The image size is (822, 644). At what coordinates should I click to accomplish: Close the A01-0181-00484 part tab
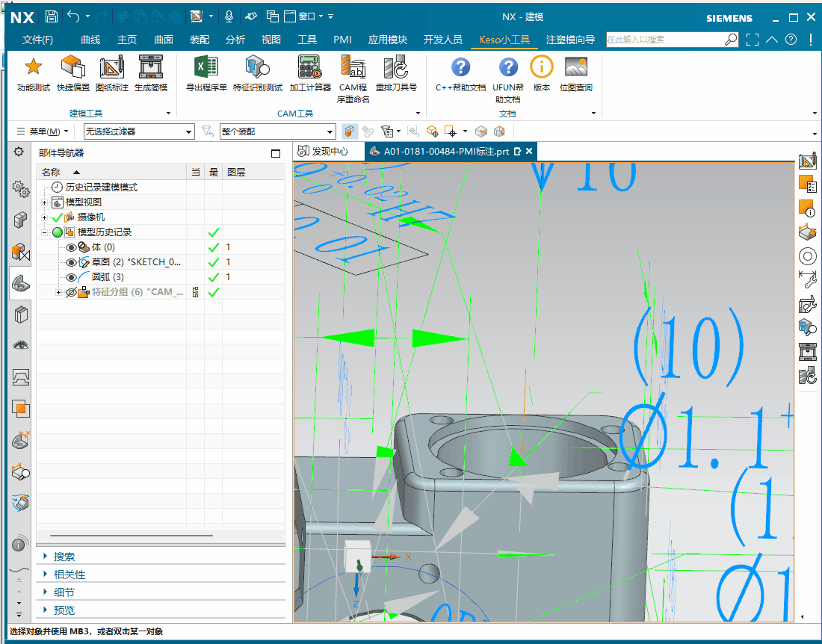(x=530, y=151)
